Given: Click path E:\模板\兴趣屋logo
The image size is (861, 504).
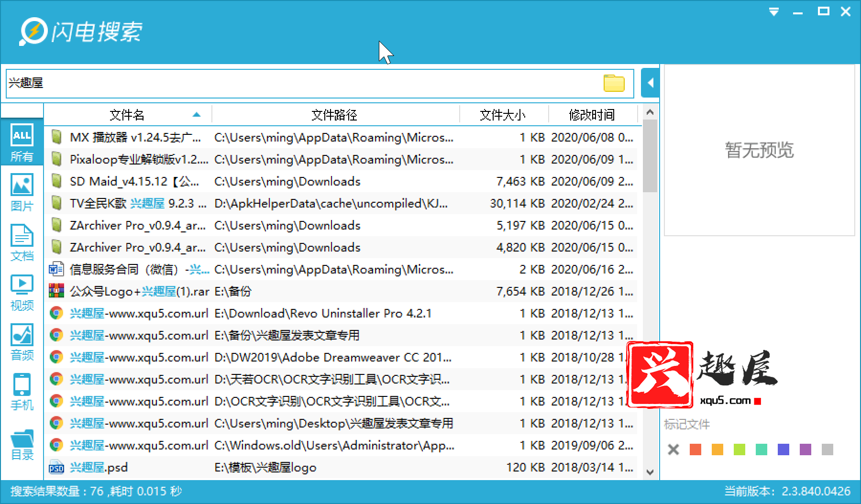Looking at the screenshot, I should tap(265, 467).
